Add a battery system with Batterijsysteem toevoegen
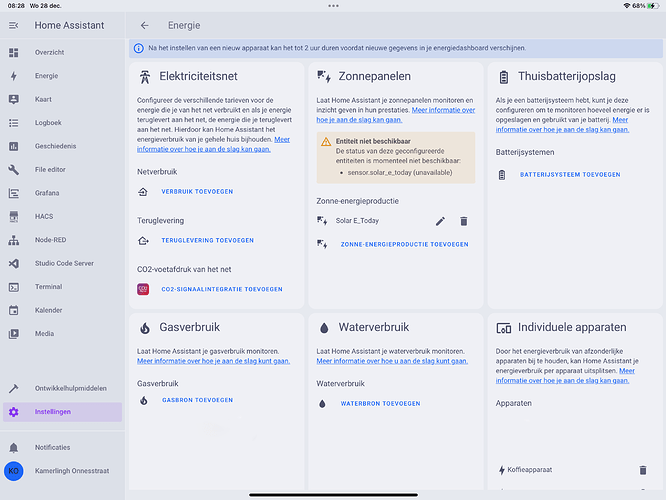This screenshot has height=500, width=666. click(x=570, y=175)
